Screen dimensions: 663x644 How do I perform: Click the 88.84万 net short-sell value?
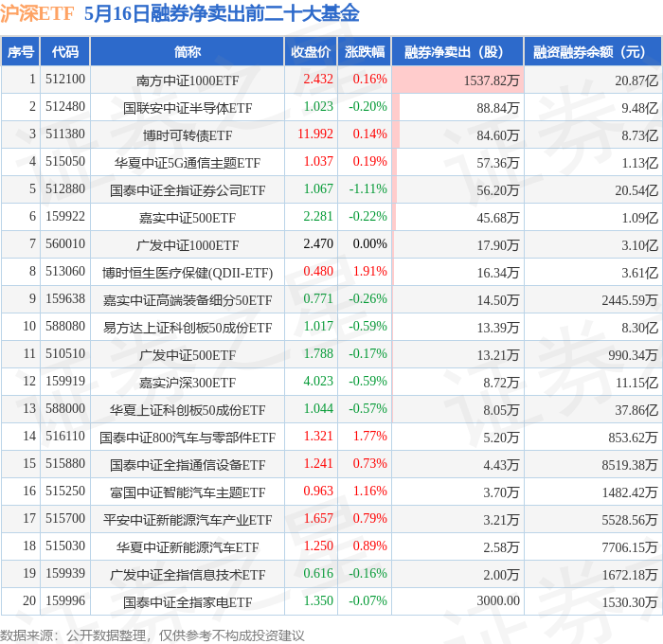497,108
